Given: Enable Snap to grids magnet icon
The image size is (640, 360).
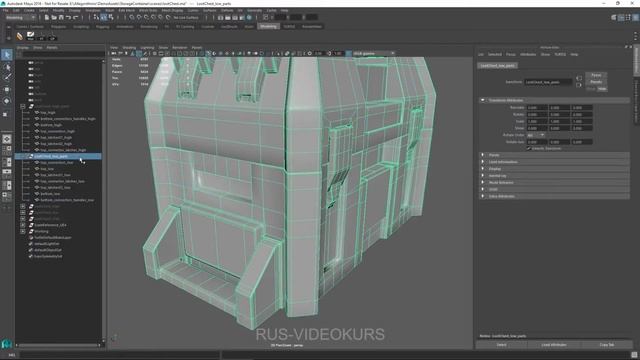Looking at the screenshot, I should pos(132,18).
